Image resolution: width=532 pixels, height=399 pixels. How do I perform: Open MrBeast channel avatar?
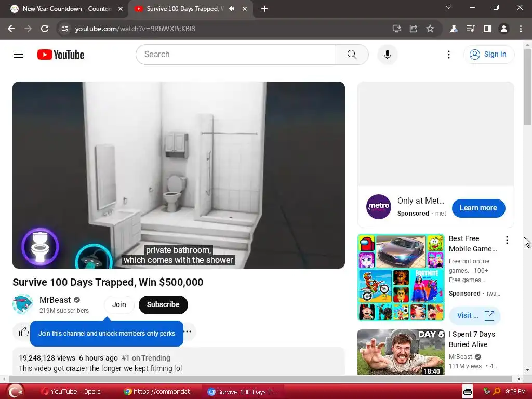pos(23,304)
